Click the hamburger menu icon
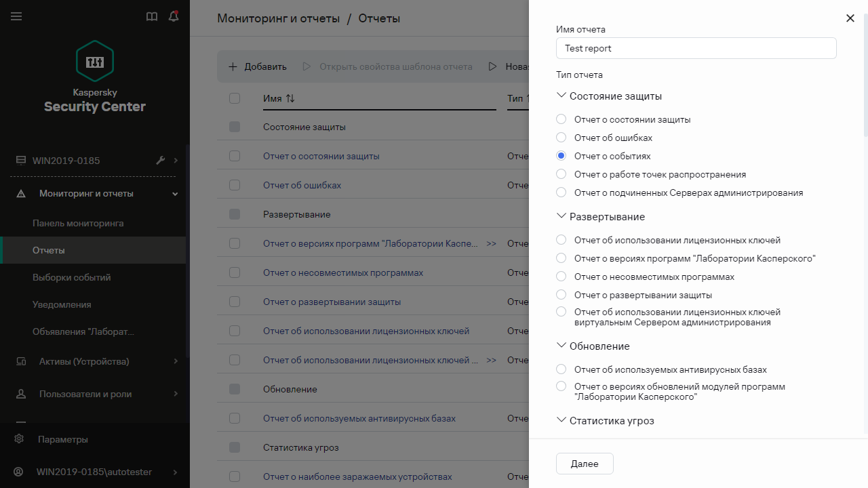This screenshot has width=868, height=488. tap(16, 16)
